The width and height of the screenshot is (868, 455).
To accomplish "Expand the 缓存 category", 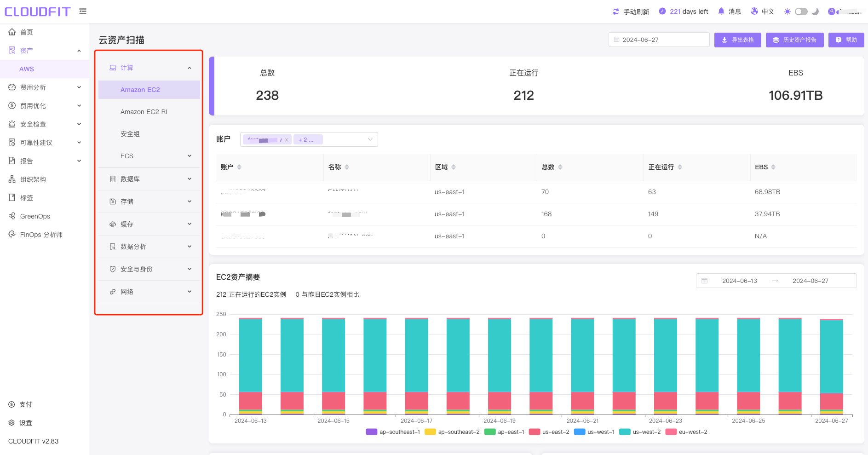I will click(189, 224).
